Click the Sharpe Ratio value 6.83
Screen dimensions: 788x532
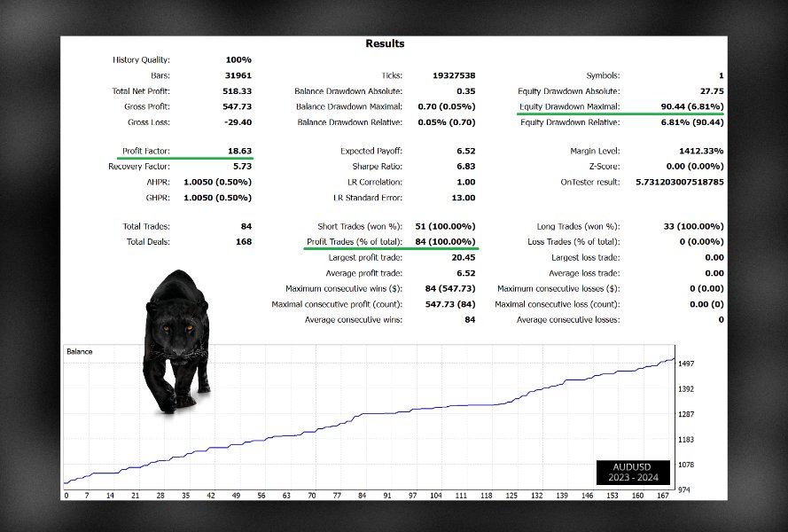(465, 167)
